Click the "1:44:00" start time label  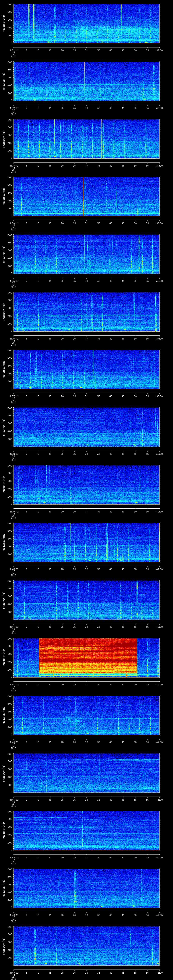click(14, 800)
